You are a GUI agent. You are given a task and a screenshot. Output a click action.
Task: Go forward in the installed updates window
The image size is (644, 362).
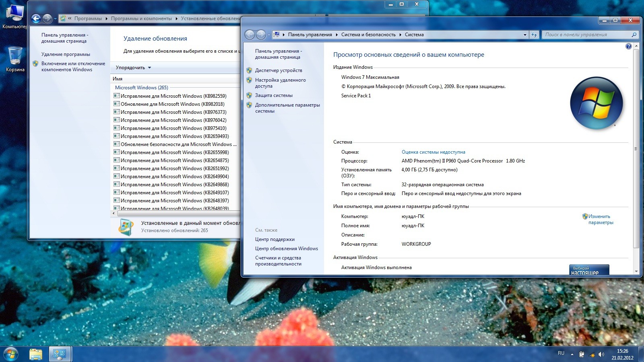click(x=47, y=19)
